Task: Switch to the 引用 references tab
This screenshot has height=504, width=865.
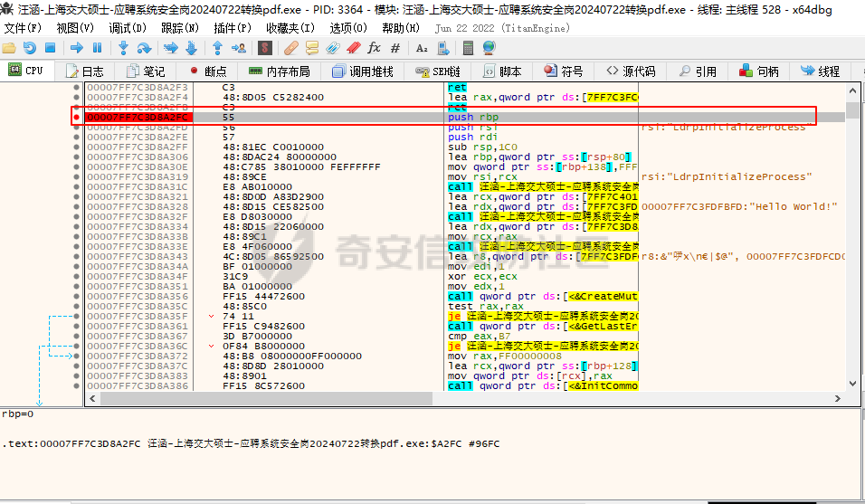Action: point(698,71)
